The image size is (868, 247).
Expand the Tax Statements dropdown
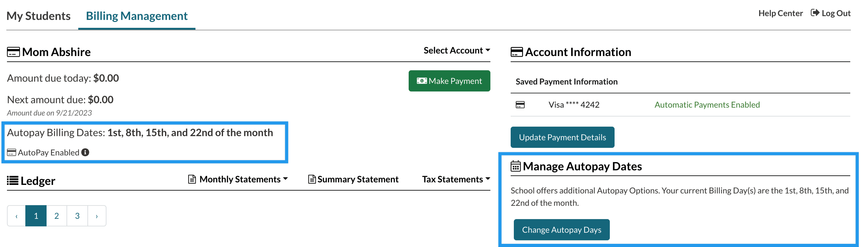click(456, 179)
